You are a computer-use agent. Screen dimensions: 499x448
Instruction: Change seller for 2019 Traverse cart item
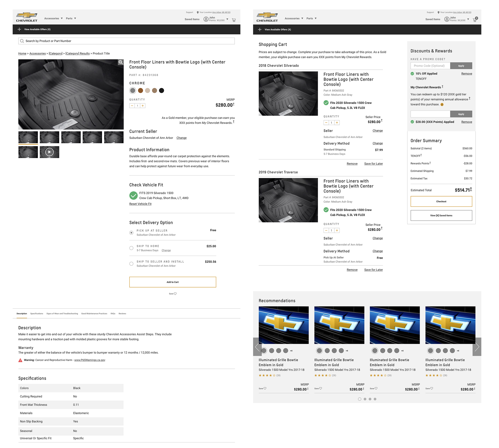coord(377,238)
